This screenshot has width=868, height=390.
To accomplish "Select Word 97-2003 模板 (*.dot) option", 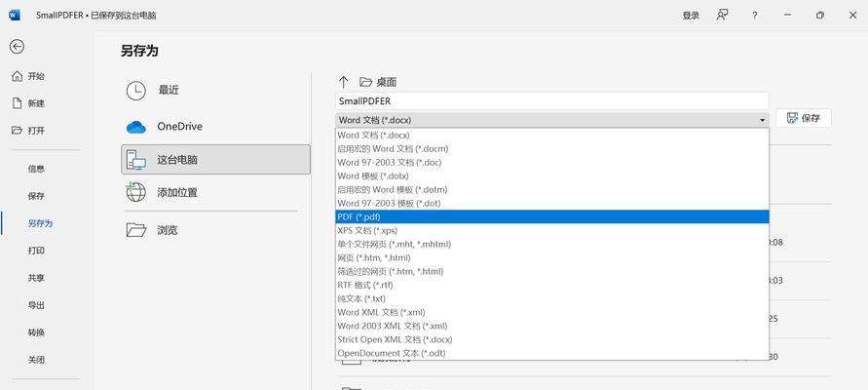I will coord(552,204).
